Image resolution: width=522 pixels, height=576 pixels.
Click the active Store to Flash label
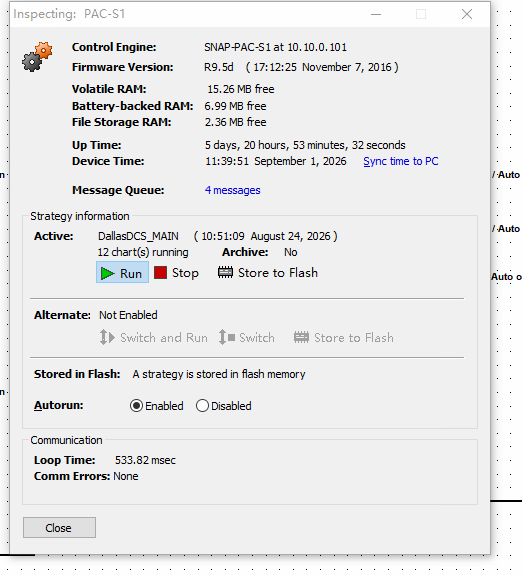click(x=278, y=273)
